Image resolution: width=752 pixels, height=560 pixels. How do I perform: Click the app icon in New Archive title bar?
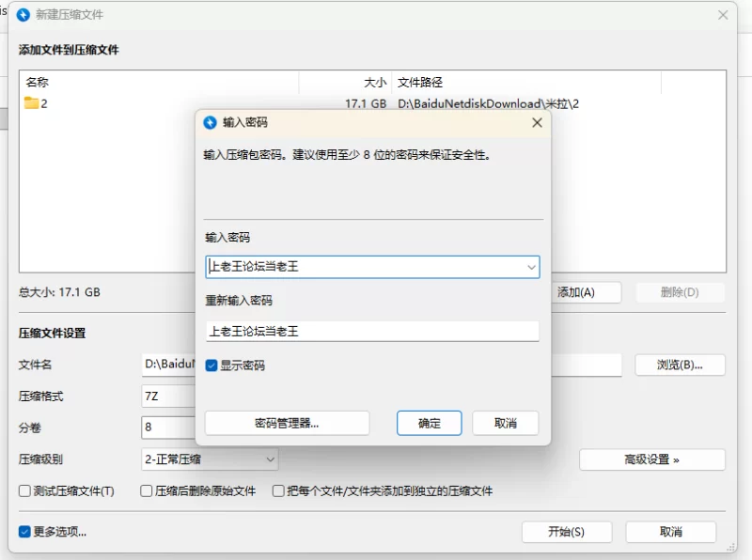23,15
